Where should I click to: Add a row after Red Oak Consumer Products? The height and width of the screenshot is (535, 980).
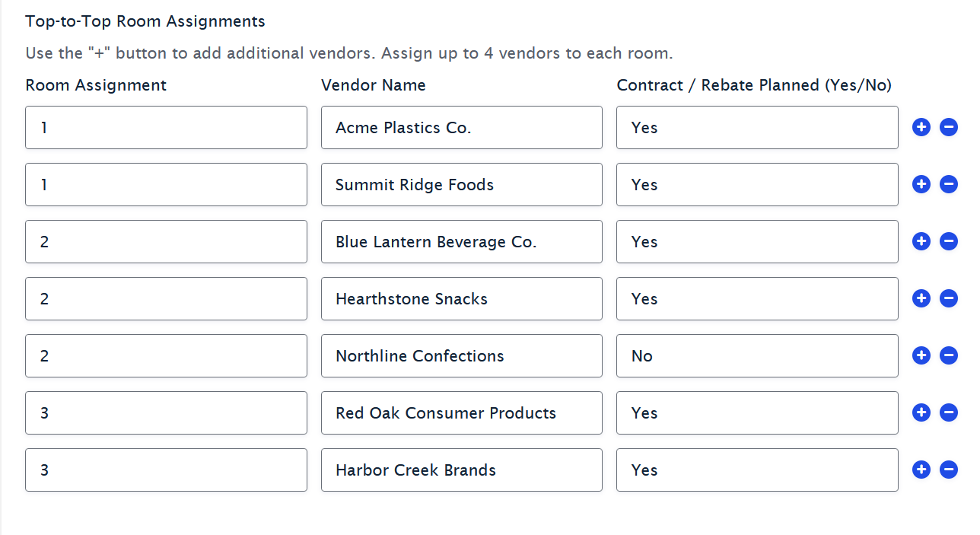921,412
